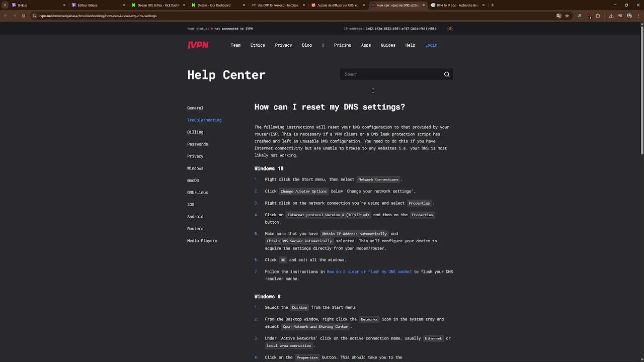Switch to Bind to IP obs Google tab
Viewport: 644px width, 362px height.
click(457, 5)
